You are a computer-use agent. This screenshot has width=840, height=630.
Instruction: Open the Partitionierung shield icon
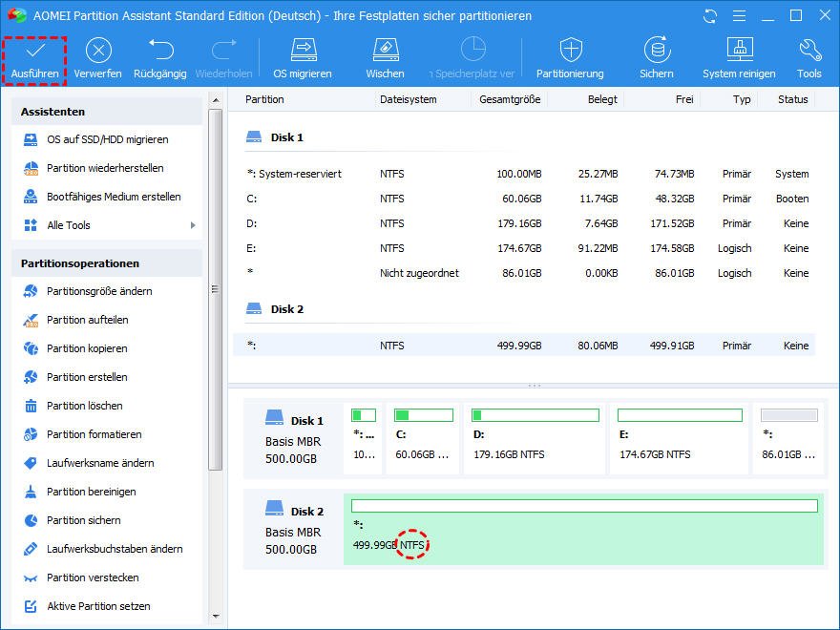(x=570, y=52)
